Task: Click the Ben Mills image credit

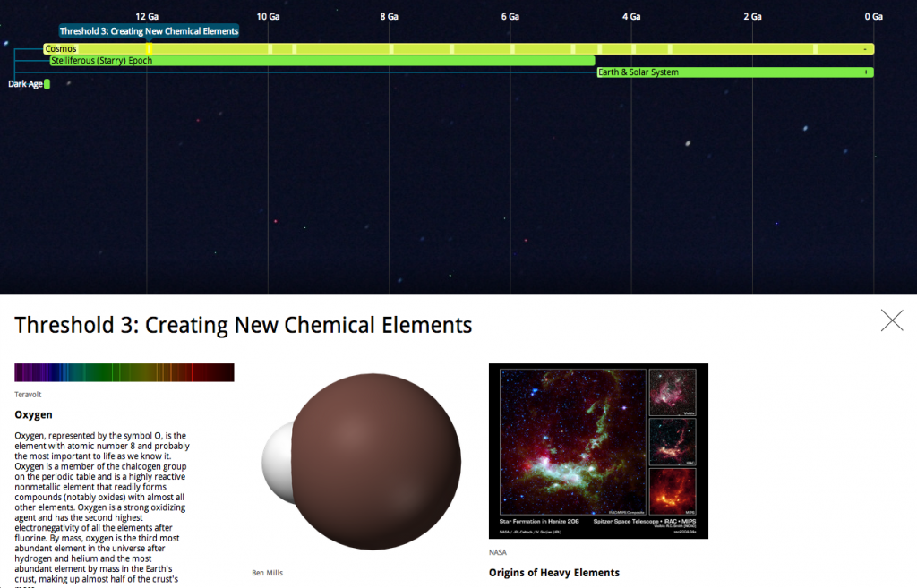Action: (267, 573)
